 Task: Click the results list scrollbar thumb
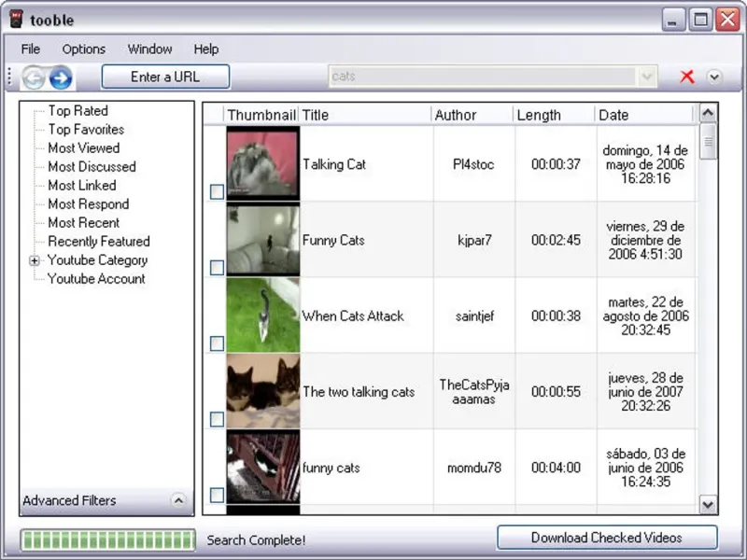(x=708, y=142)
